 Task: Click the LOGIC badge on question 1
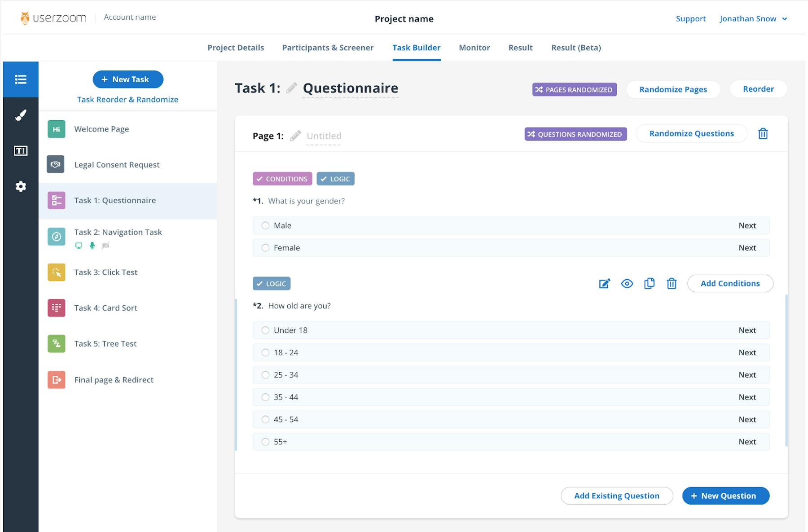(x=335, y=179)
